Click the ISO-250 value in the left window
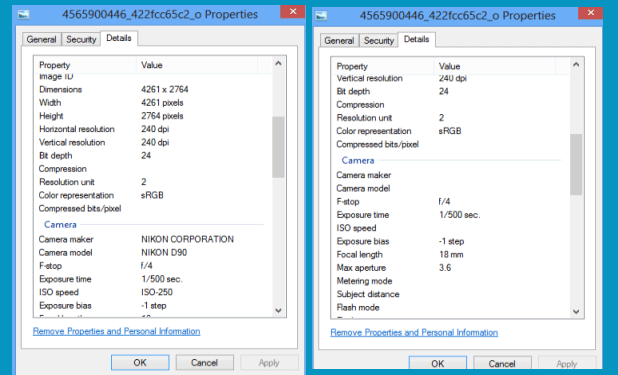The width and height of the screenshot is (618, 375). pos(157,292)
